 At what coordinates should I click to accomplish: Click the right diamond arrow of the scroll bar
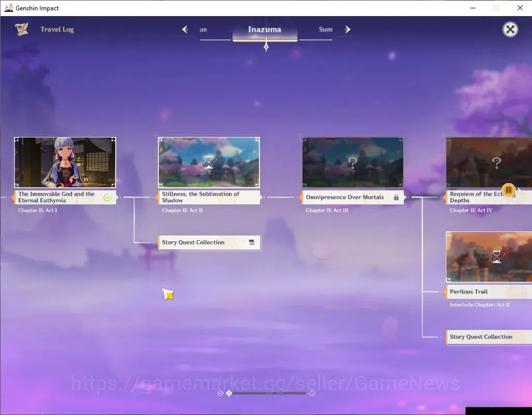point(312,393)
